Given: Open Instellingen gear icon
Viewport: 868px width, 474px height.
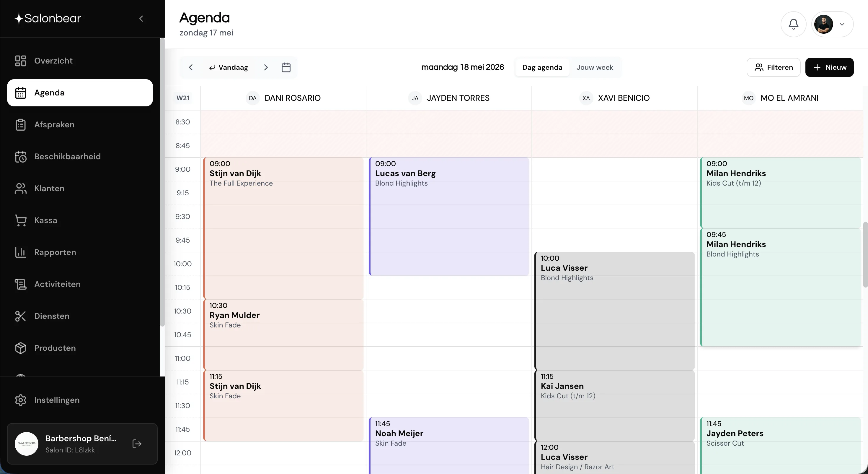Looking at the screenshot, I should click(x=21, y=400).
